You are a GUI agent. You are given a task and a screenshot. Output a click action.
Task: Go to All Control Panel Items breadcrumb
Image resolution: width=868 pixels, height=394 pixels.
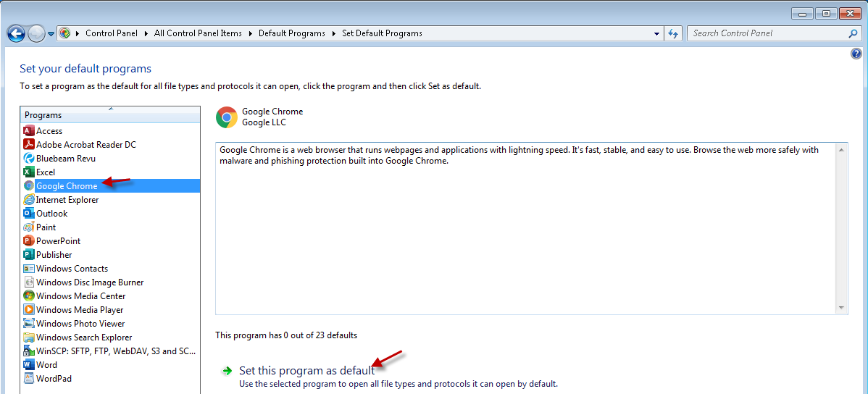[199, 33]
